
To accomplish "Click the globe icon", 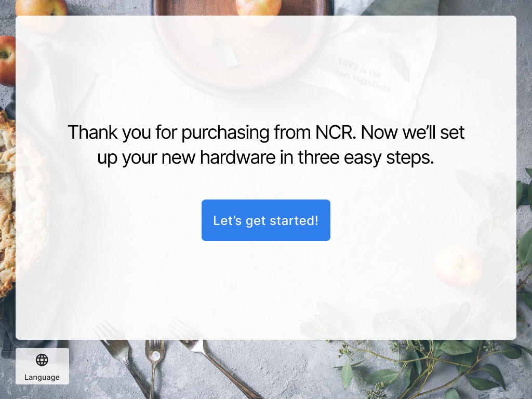I will click(42, 360).
